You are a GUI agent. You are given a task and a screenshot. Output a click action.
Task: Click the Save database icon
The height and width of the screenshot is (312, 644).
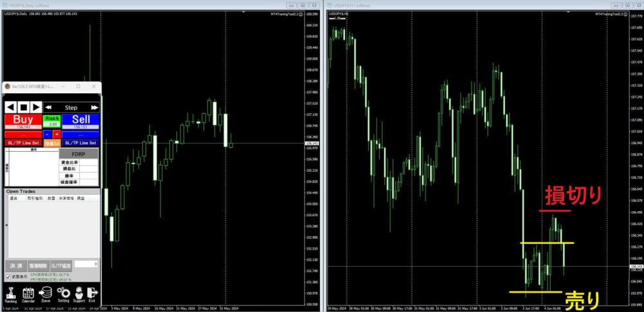(x=45, y=295)
